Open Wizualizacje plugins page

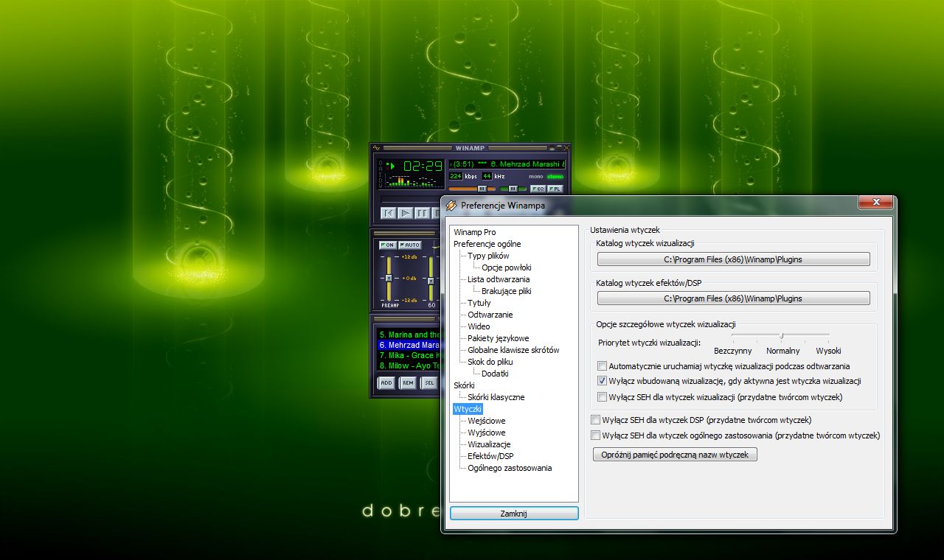coord(489,444)
